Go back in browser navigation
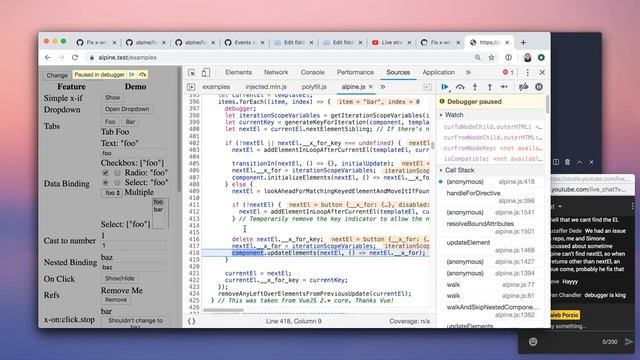 click(x=48, y=58)
